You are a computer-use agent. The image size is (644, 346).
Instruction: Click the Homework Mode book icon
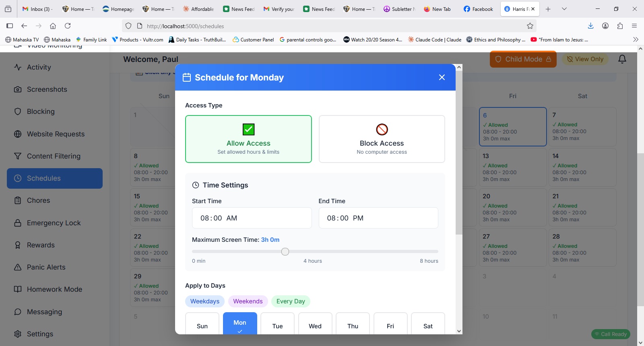coord(18,289)
